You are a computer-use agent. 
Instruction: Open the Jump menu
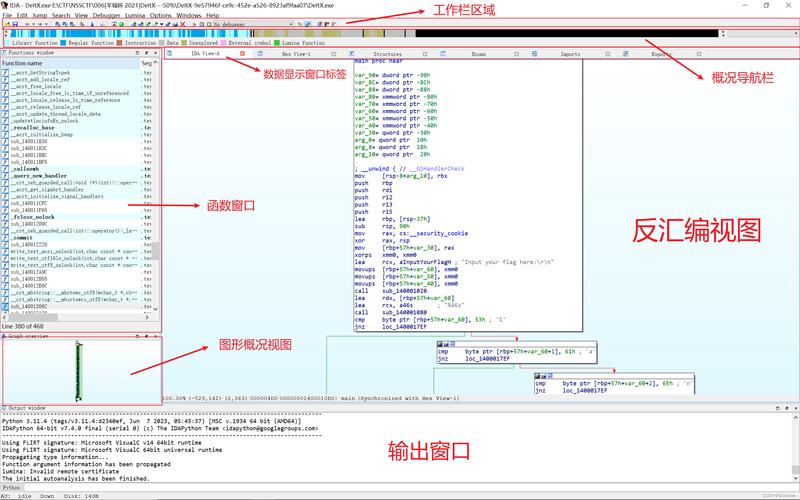coord(39,15)
